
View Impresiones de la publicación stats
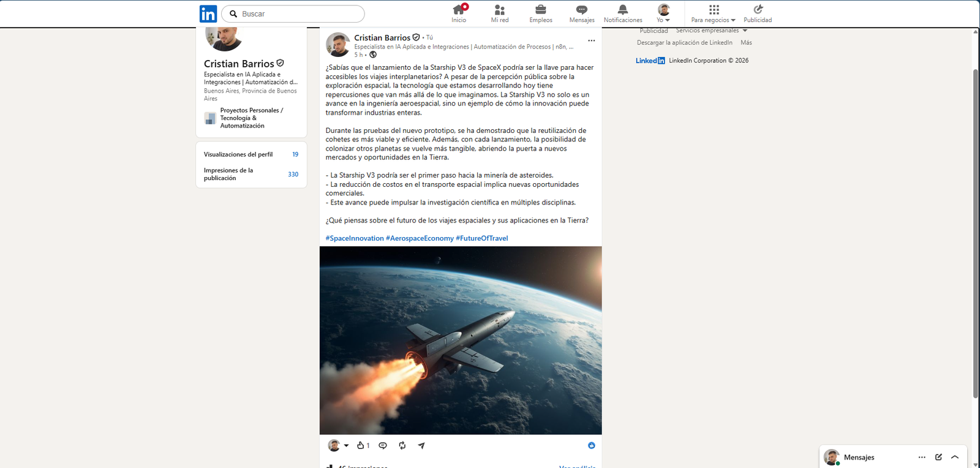[251, 174]
